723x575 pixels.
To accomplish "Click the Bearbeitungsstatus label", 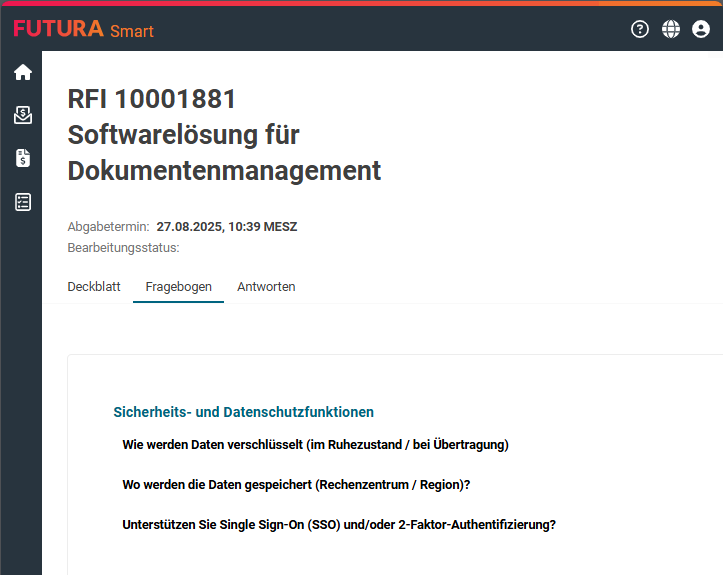I will [x=123, y=247].
